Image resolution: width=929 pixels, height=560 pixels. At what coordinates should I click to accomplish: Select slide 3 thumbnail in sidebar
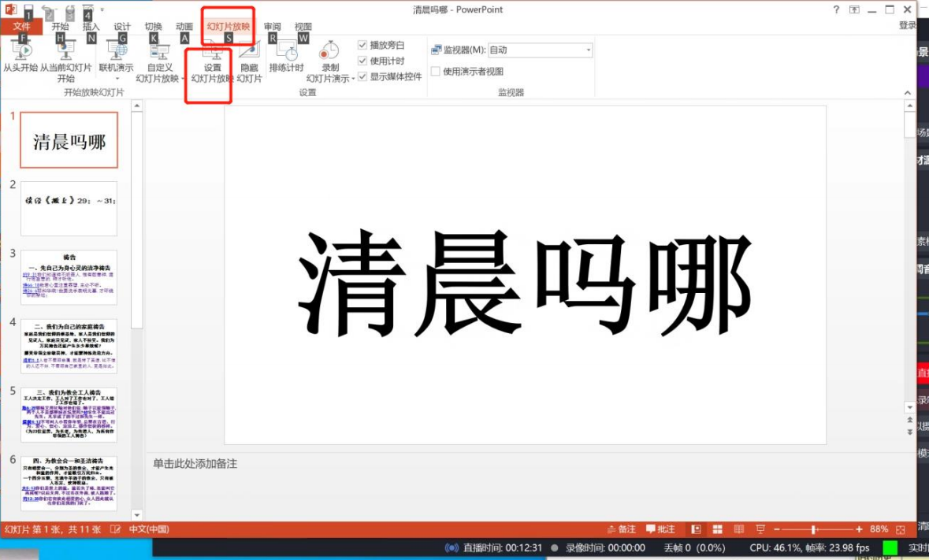(x=69, y=276)
